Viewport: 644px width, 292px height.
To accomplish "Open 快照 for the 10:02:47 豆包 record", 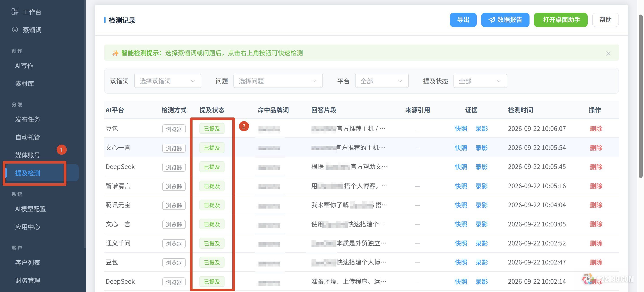I will pos(461,262).
